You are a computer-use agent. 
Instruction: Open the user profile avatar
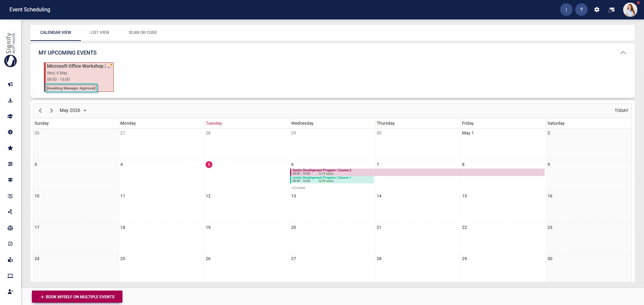tap(630, 10)
